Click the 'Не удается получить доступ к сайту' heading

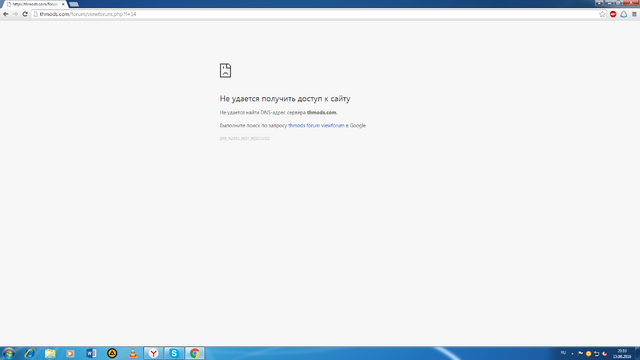click(285, 99)
